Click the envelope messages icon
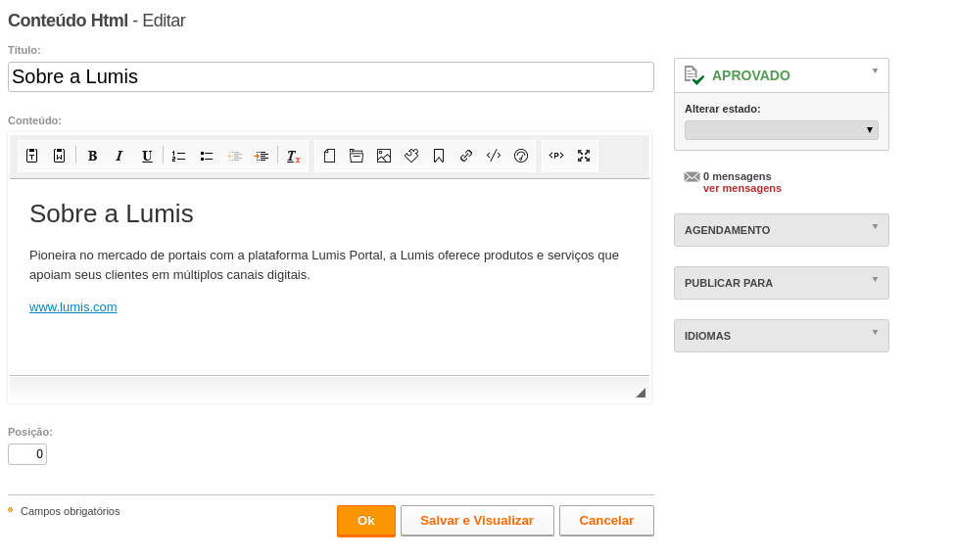This screenshot has width=955, height=560. [x=692, y=177]
